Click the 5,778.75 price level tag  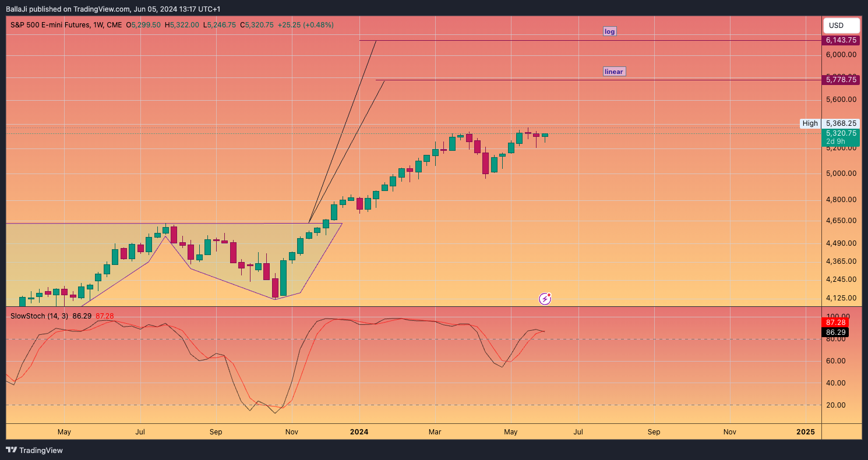pos(841,79)
